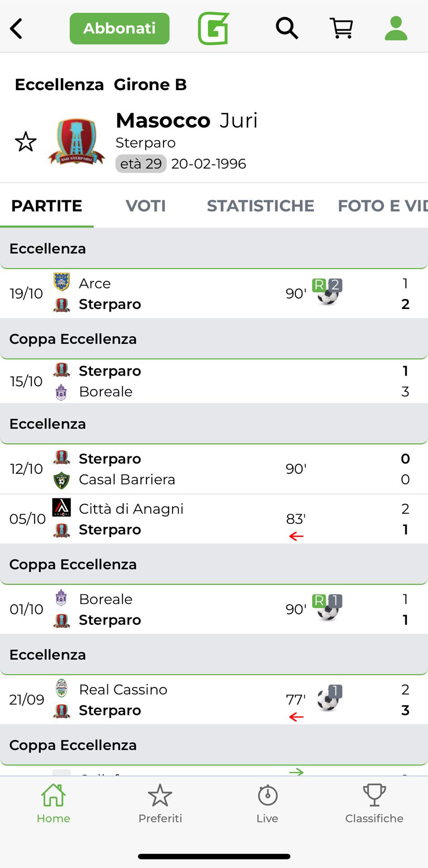Open the Live stopwatch icon

(267, 803)
